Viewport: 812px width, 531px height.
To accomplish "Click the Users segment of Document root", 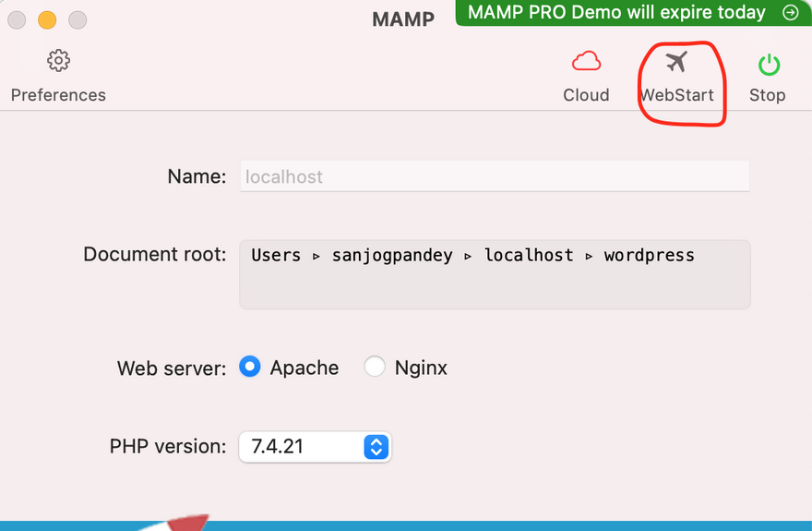I will (276, 256).
